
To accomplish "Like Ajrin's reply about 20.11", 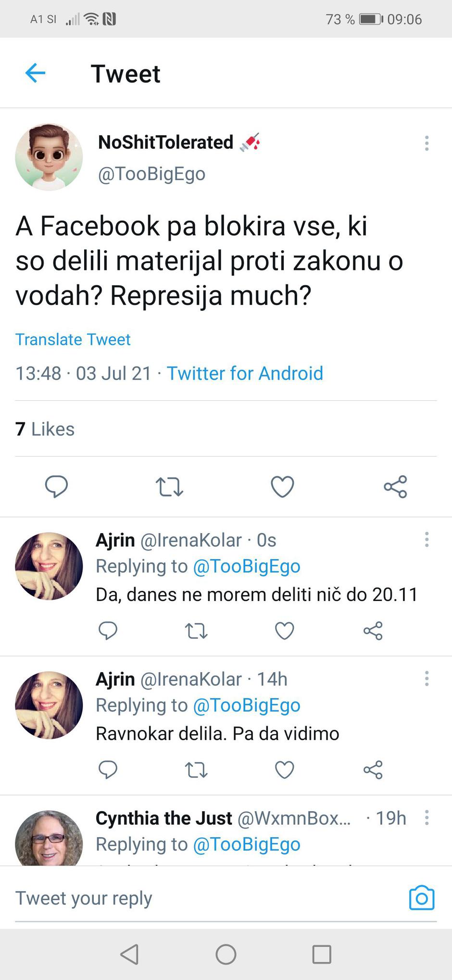I will (x=284, y=631).
